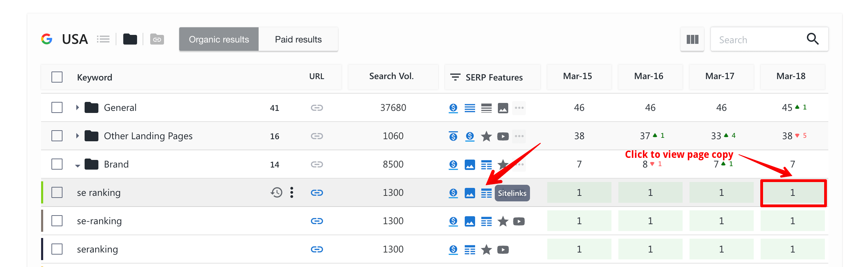Click search volume 8500 in Brand row

(x=393, y=164)
